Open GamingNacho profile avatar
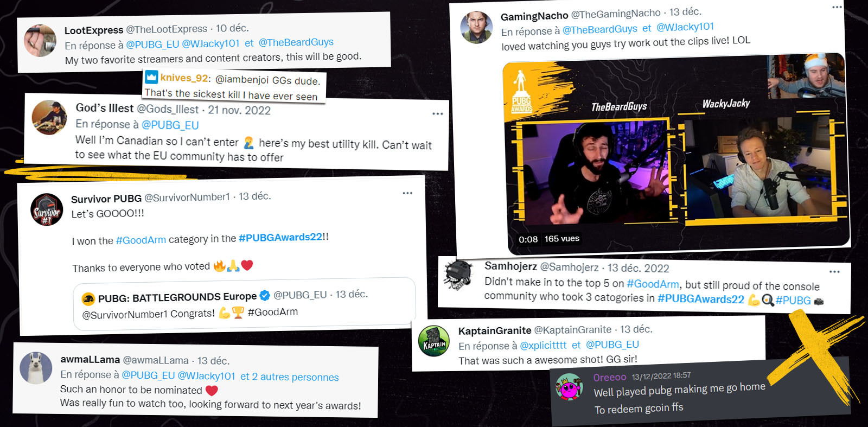Screen dimensions: 868x427 (x=476, y=27)
